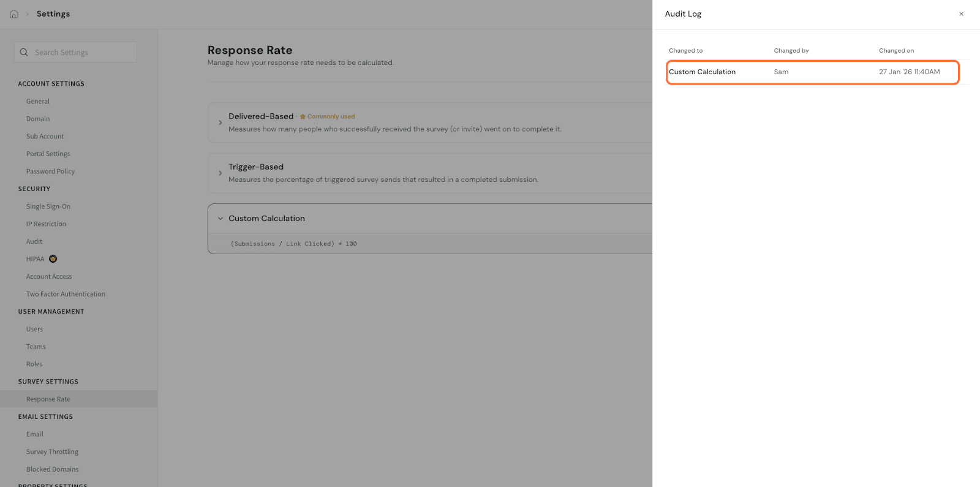Open General account settings
Screen dimensions: 980x487
click(38, 102)
